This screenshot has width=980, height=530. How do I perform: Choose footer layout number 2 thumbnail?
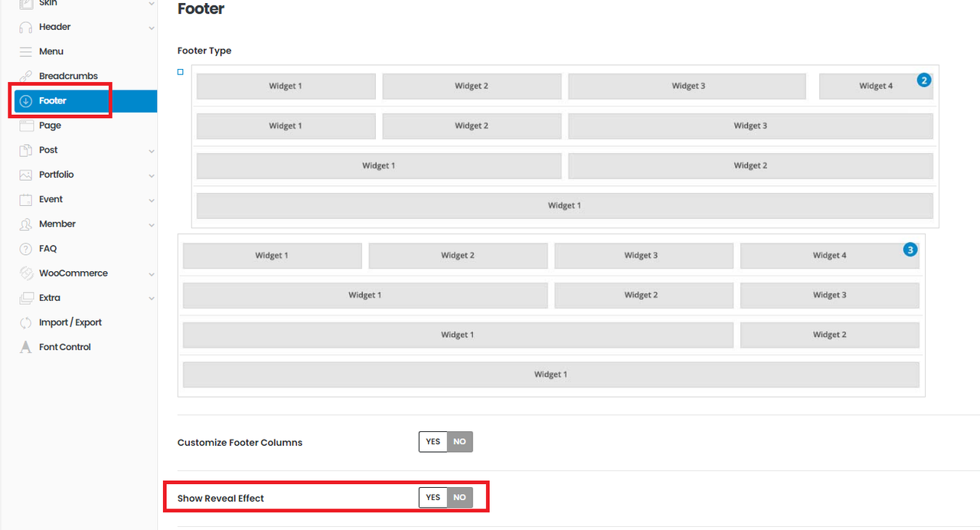[564, 146]
